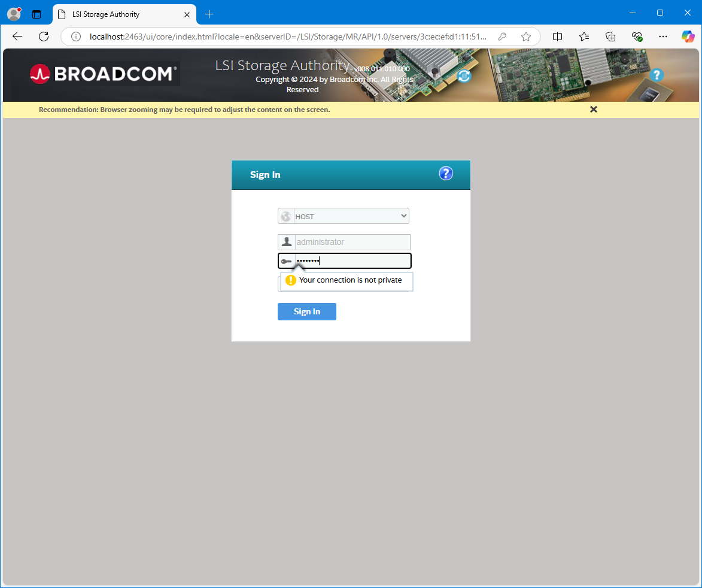
Task: Click the key icon beside password field
Action: coord(287,261)
